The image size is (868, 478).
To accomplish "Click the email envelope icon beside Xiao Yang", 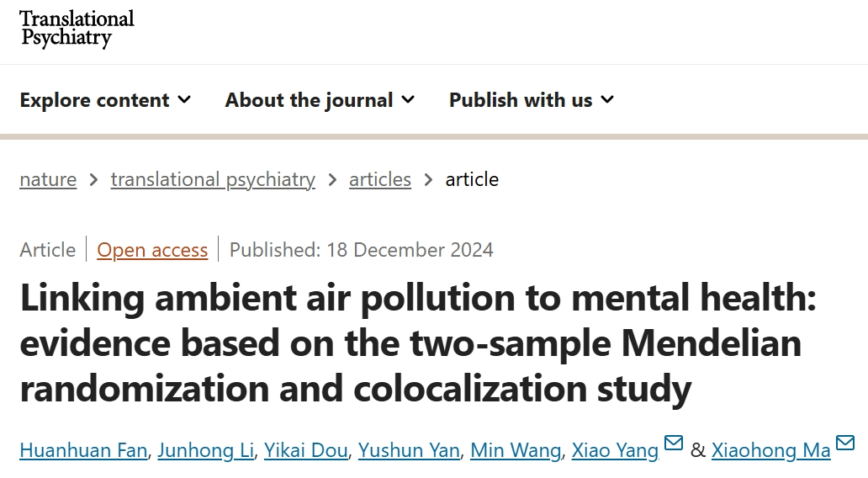I will pos(673,443).
